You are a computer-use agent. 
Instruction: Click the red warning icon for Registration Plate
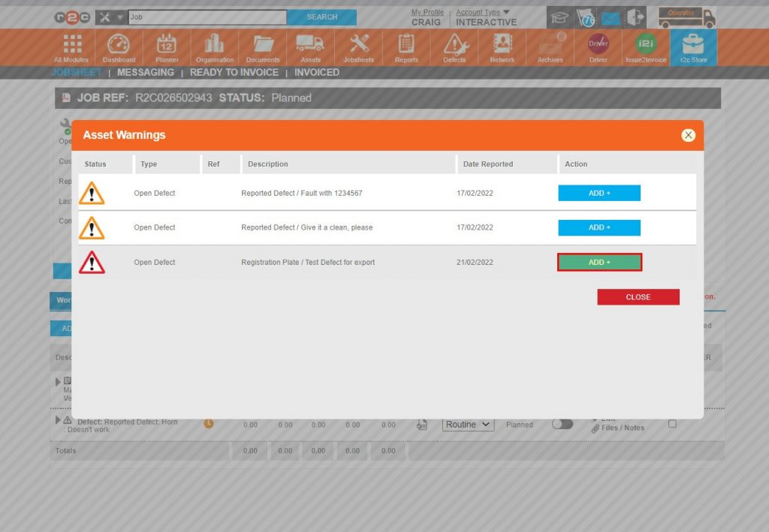point(92,263)
